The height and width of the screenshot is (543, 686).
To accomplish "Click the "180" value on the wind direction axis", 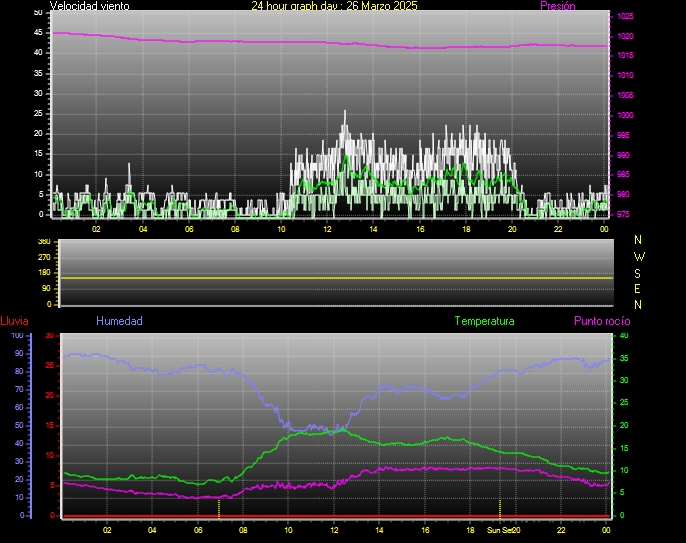I will point(44,273).
